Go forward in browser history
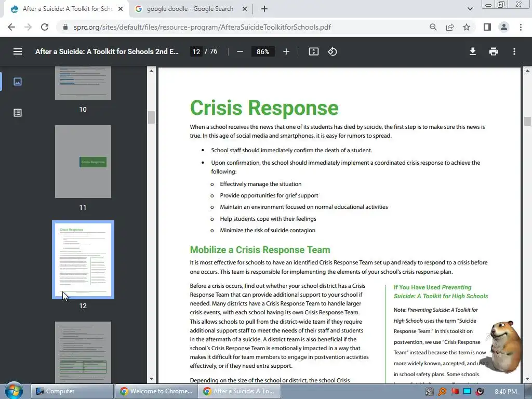This screenshot has height=399, width=532. [x=28, y=27]
